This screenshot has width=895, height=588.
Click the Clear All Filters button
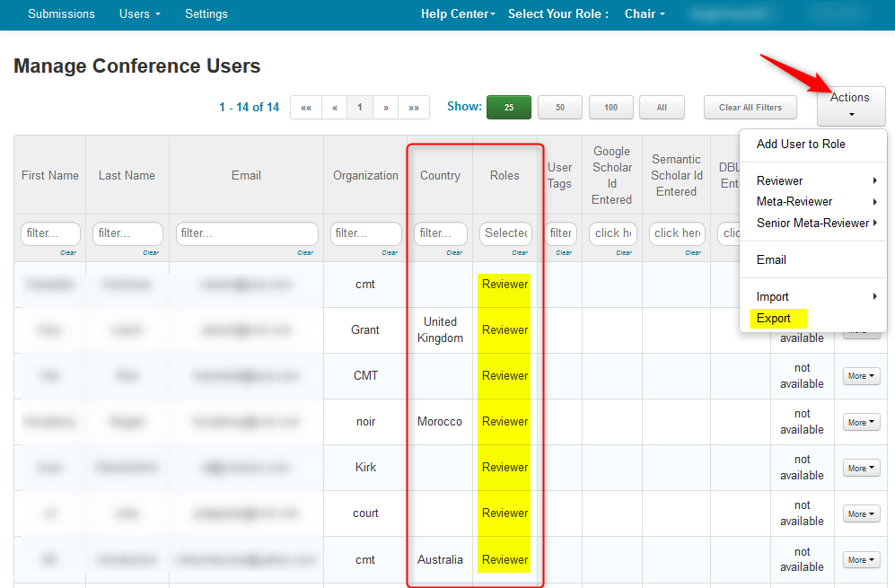point(750,107)
